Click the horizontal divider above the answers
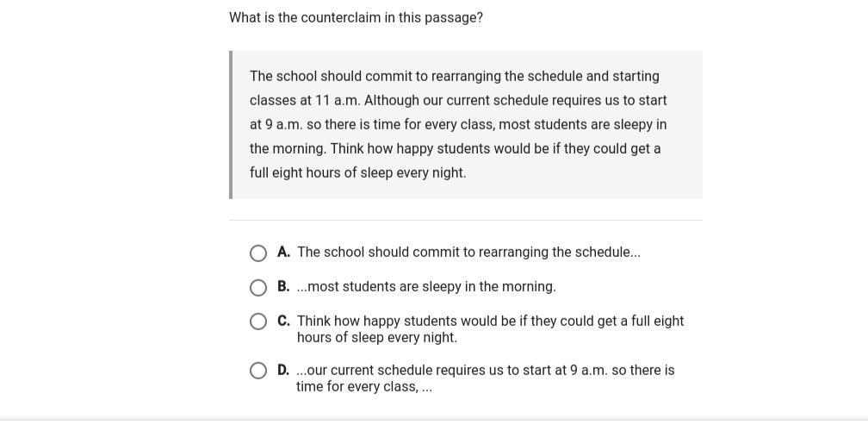This screenshot has width=868, height=425. point(466,220)
